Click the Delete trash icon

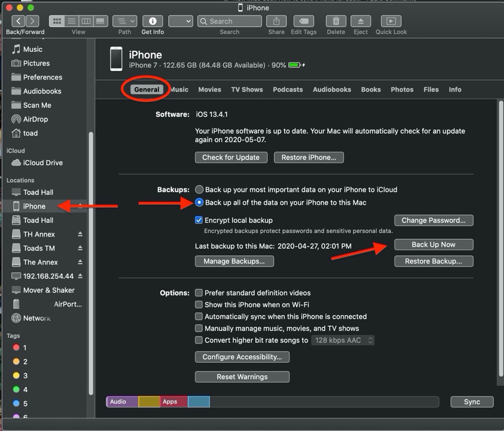point(336,21)
